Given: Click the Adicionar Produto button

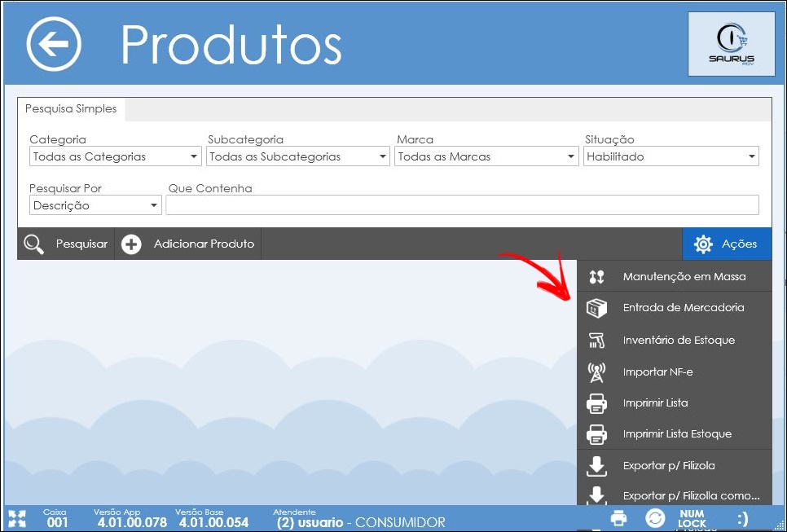Looking at the screenshot, I should pos(188,244).
